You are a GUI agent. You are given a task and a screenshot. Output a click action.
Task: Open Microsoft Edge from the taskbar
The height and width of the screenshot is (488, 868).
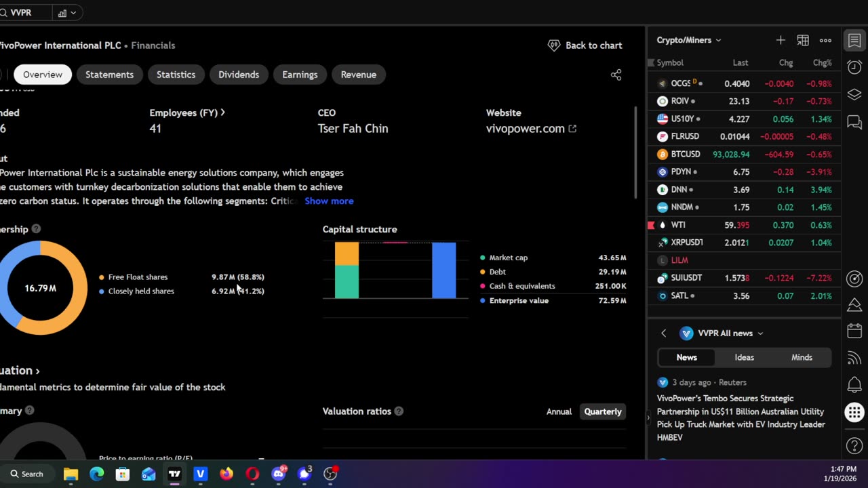97,474
